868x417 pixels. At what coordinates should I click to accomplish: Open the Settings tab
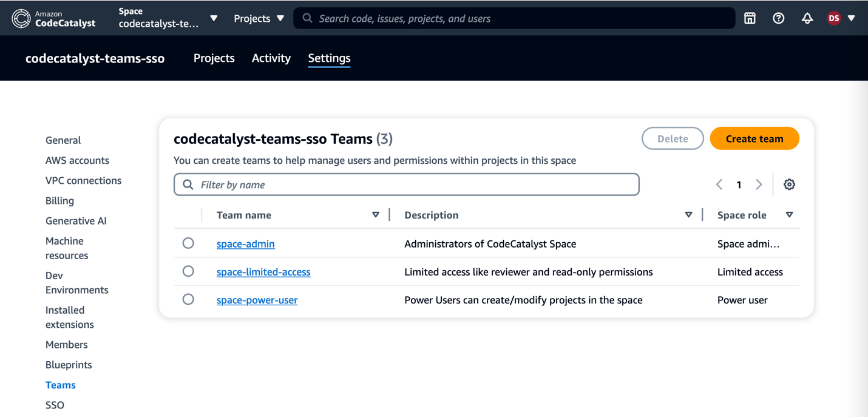coord(329,58)
